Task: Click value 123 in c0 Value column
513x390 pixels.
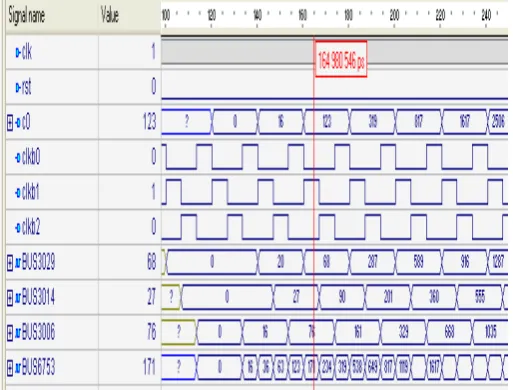Action: tap(149, 121)
